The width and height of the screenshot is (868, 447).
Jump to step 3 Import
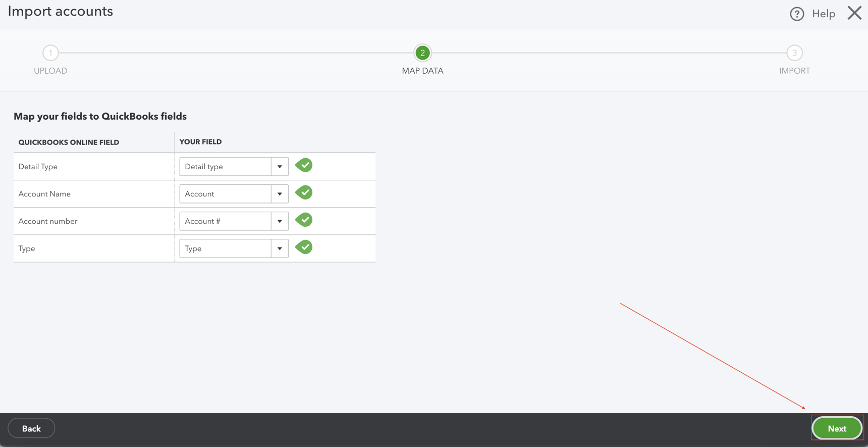(x=794, y=53)
